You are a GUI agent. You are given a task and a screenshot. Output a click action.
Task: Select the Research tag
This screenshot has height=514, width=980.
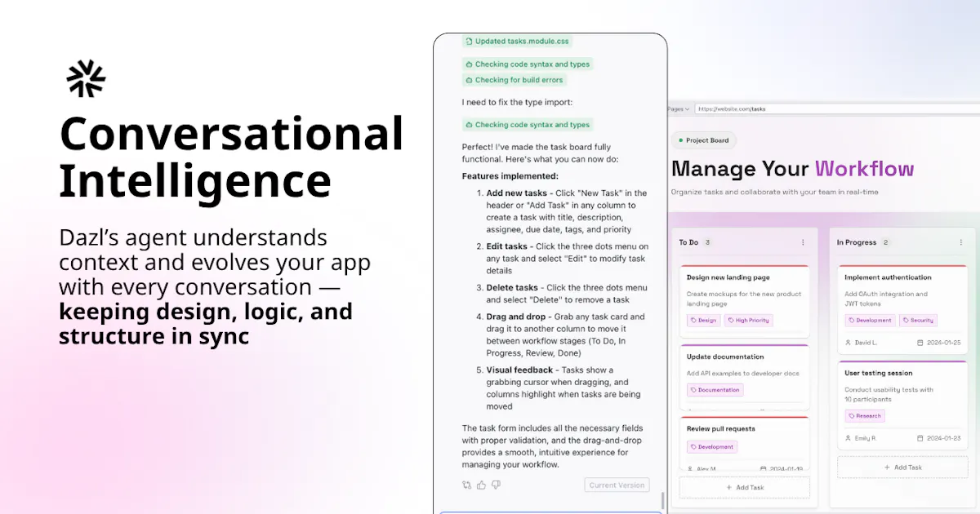click(865, 416)
